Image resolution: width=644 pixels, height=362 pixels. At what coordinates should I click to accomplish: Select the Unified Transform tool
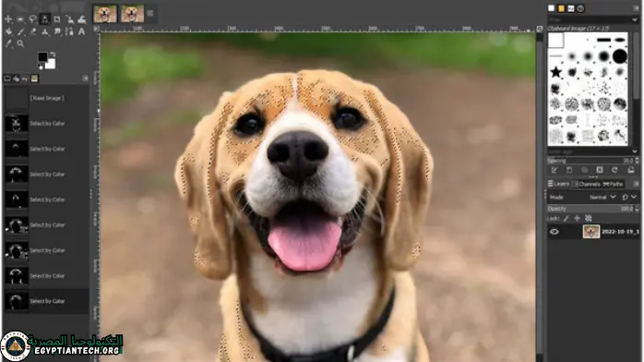69,19
